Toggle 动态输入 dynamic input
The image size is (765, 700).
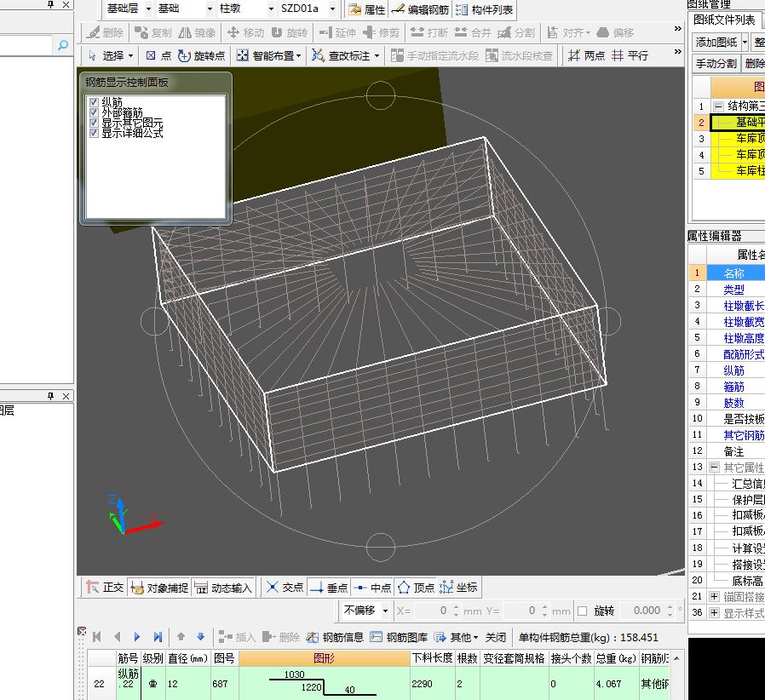[x=223, y=588]
